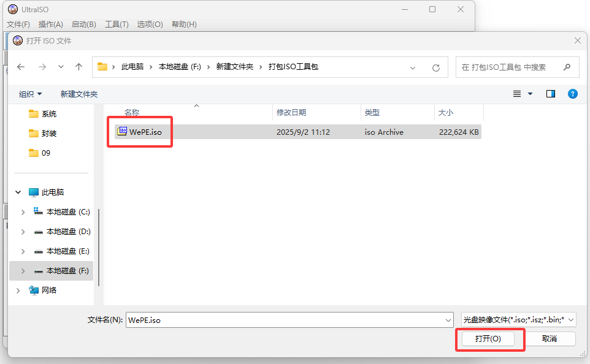Open the 组织 dropdown menu
590x364 pixels.
point(29,94)
